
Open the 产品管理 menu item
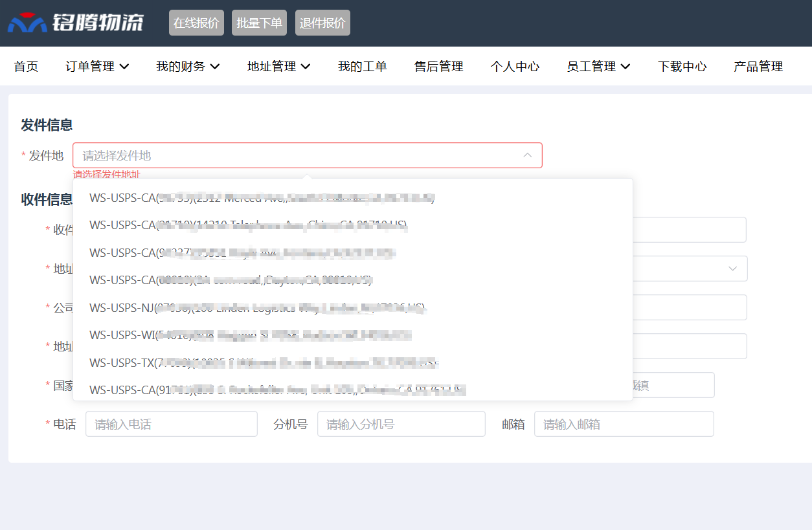(x=758, y=66)
